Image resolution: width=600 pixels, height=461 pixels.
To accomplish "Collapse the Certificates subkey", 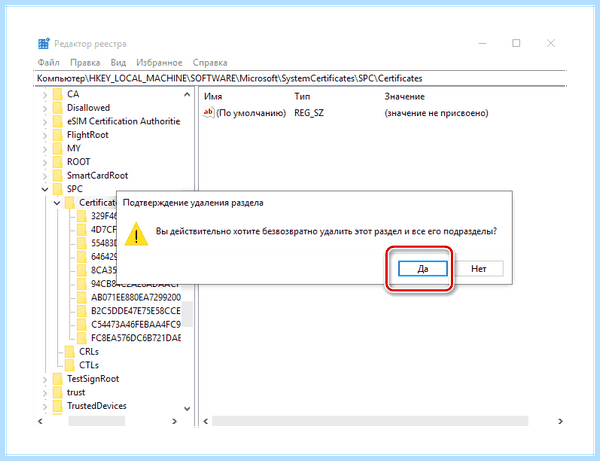I will [57, 203].
